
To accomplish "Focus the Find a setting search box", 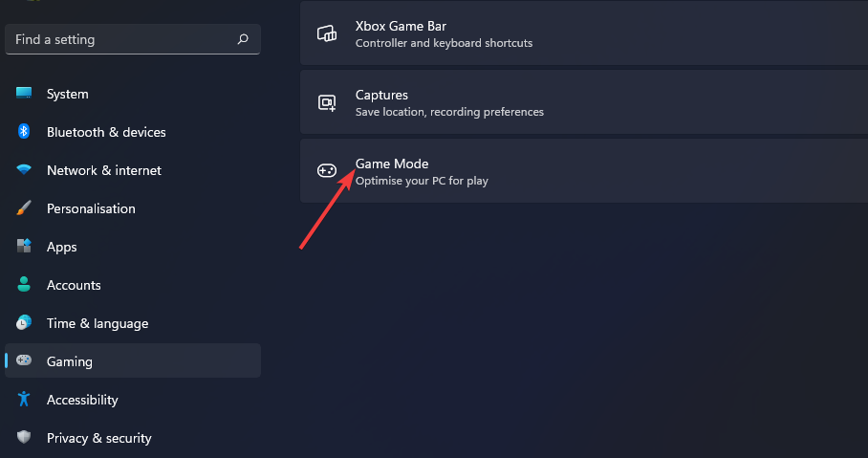I will (x=119, y=39).
